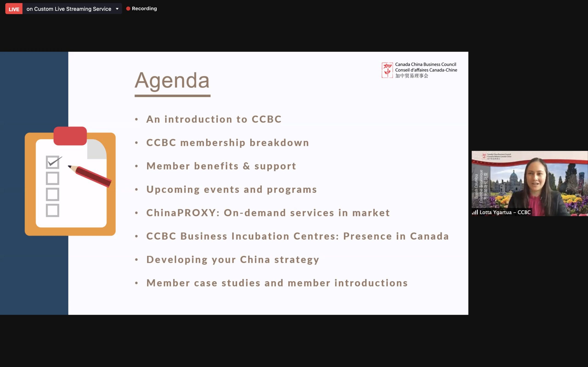Click the Lotta Ygartua – CCBC name label
The image size is (588, 367).
[x=505, y=212]
